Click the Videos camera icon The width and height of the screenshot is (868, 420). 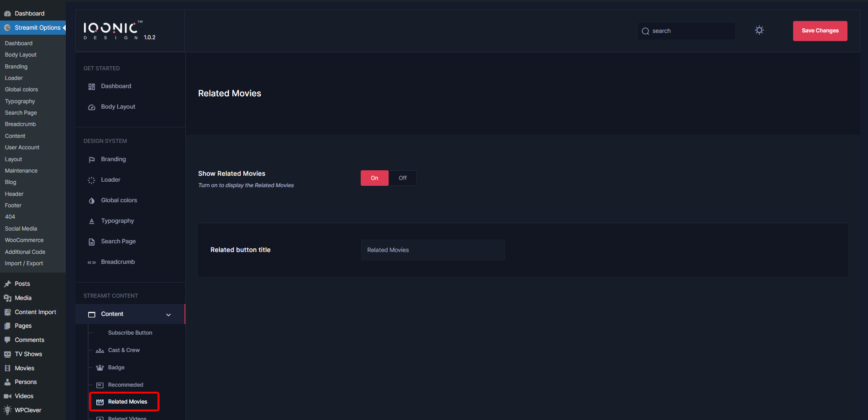pyautogui.click(x=7, y=396)
